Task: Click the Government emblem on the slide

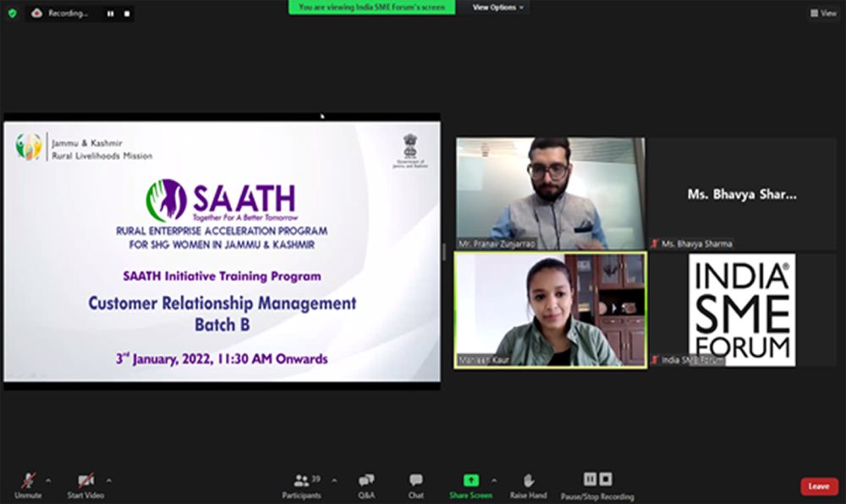Action: point(410,151)
